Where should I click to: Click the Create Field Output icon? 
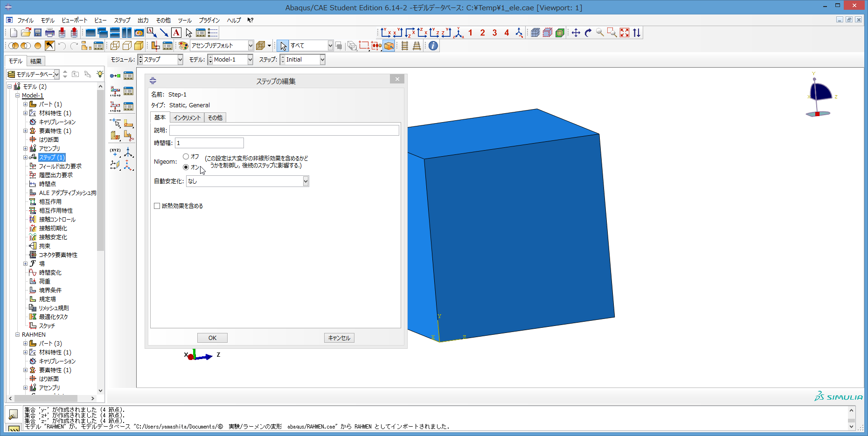(x=115, y=91)
